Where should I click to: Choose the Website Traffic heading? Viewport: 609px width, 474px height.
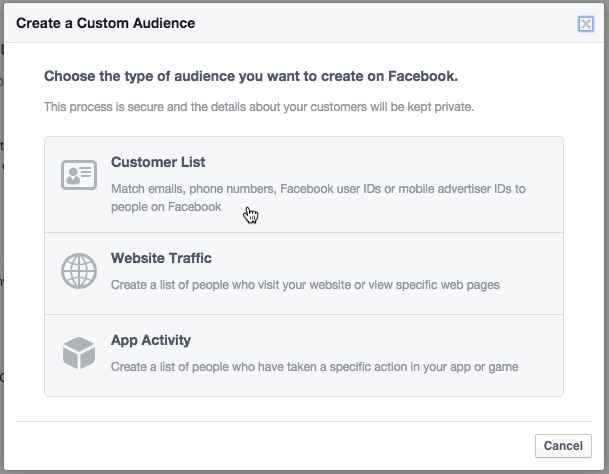(161, 258)
